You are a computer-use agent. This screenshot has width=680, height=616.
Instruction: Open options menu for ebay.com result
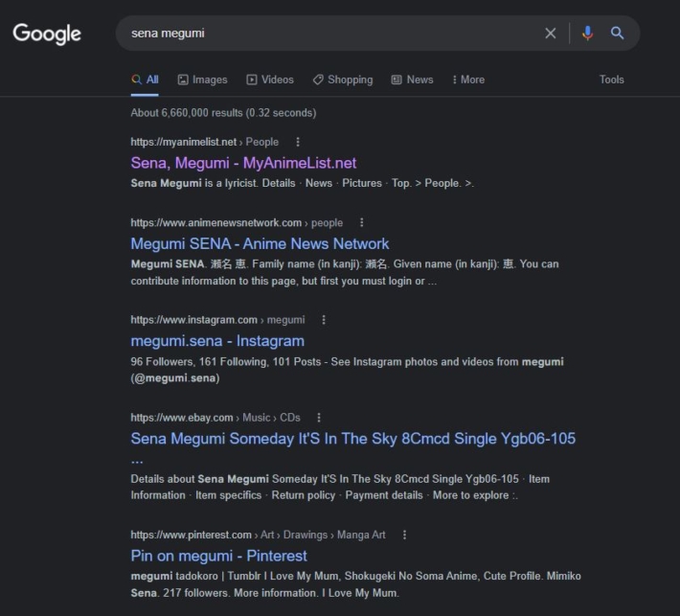pyautogui.click(x=319, y=418)
